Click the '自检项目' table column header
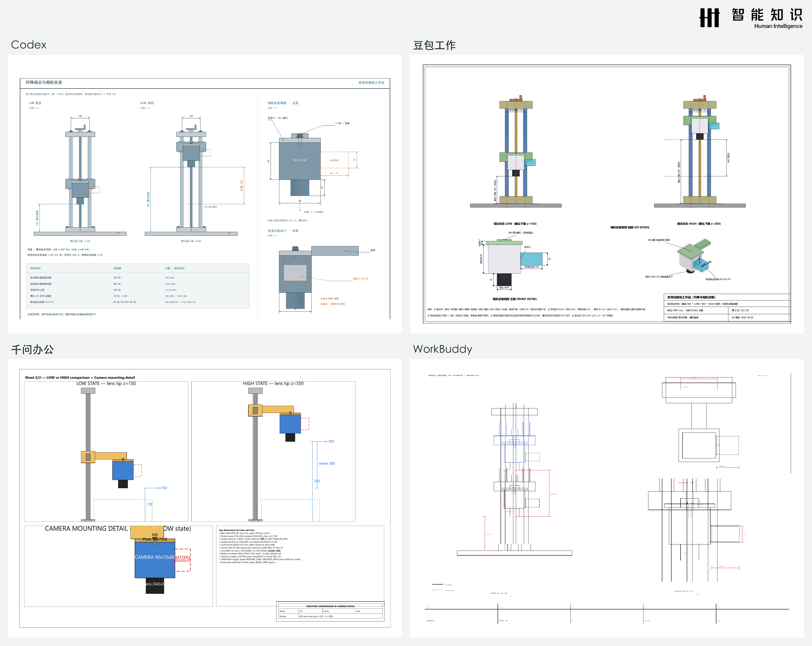Image resolution: width=812 pixels, height=646 pixels. [x=36, y=268]
